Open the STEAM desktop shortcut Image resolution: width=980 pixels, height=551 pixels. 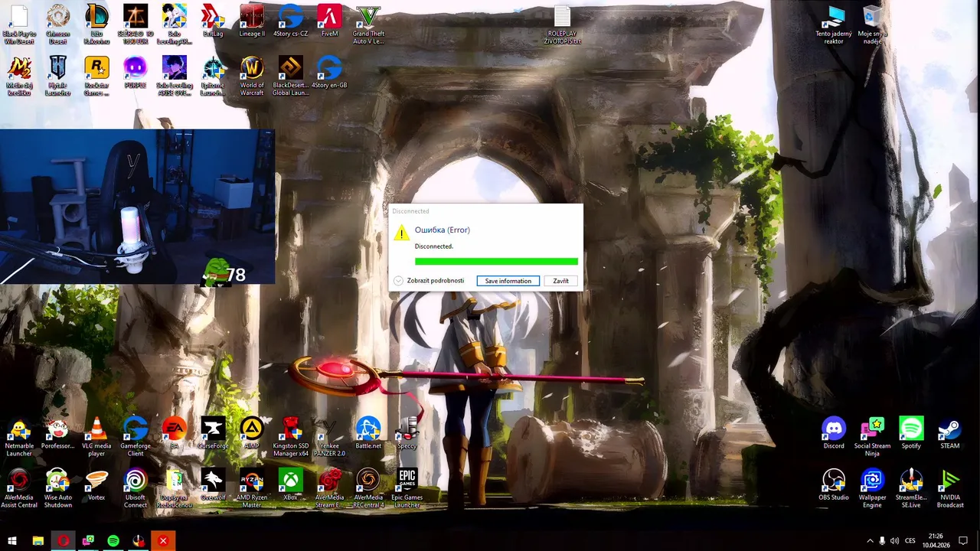[949, 433]
